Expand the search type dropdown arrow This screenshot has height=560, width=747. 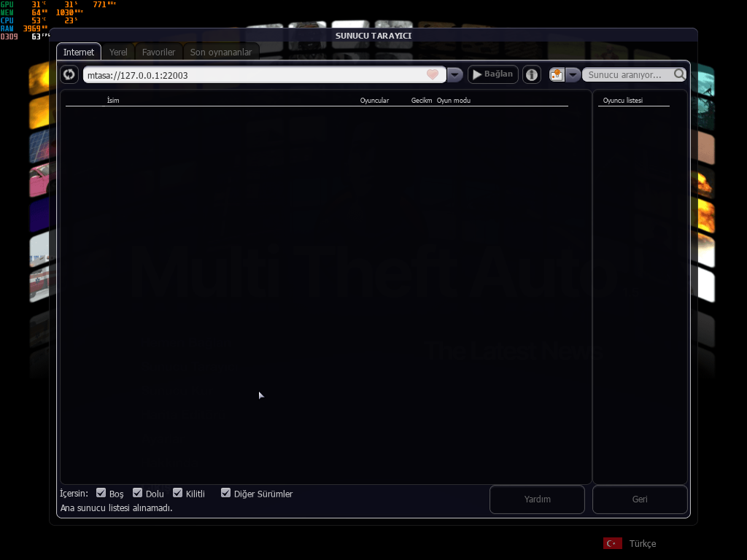click(x=573, y=75)
